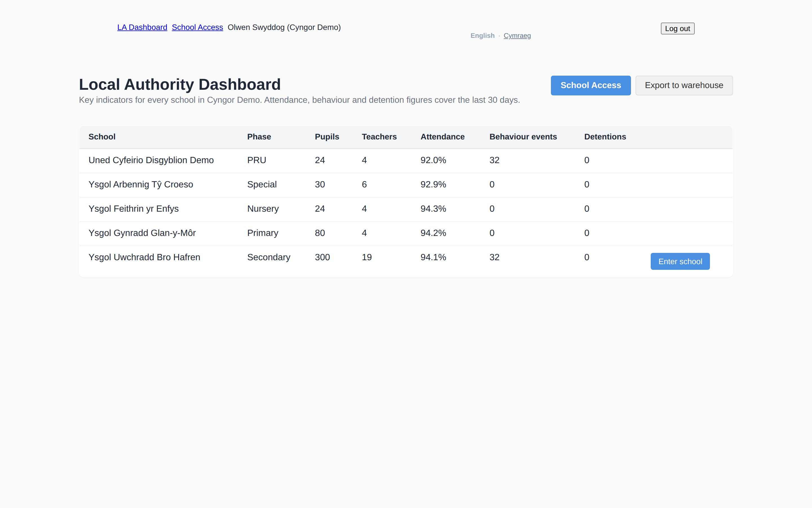Click the Special phase cell

pyautogui.click(x=262, y=185)
